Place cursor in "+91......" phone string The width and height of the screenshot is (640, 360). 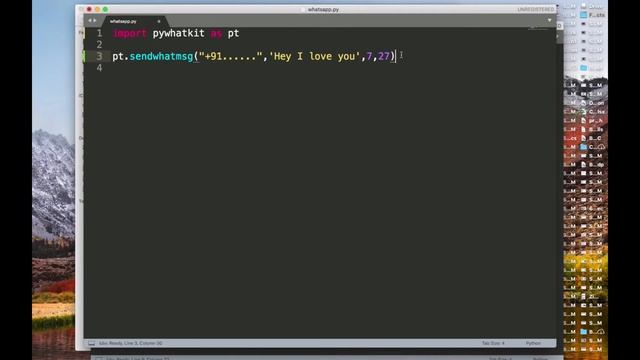[x=231, y=56]
